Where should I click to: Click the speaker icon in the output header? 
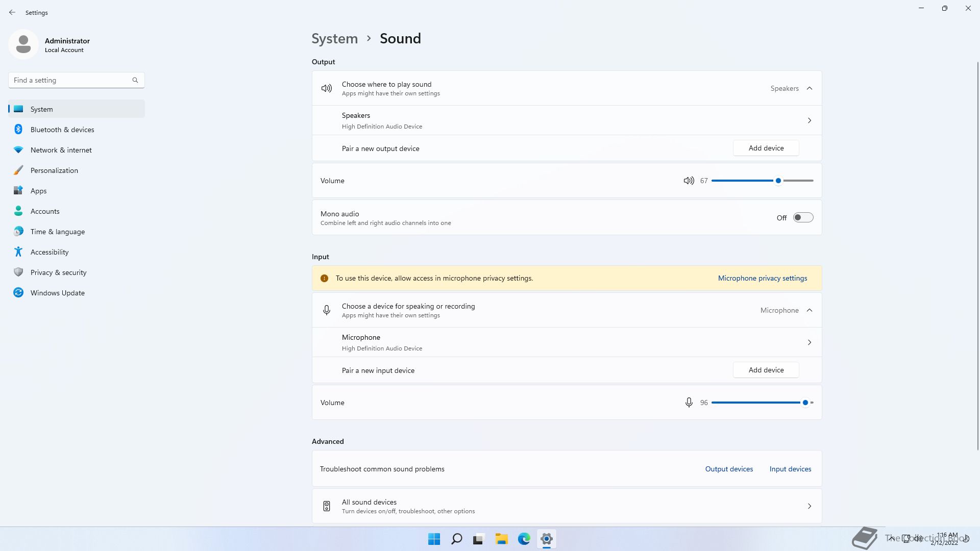click(x=327, y=88)
